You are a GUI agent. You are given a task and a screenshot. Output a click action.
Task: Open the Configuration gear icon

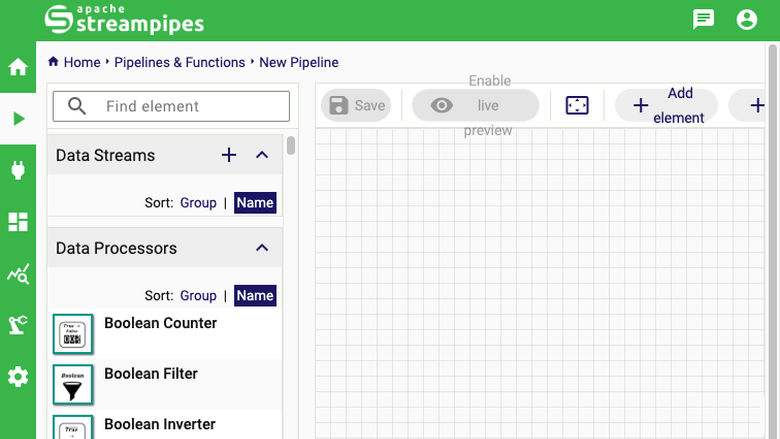(x=18, y=377)
